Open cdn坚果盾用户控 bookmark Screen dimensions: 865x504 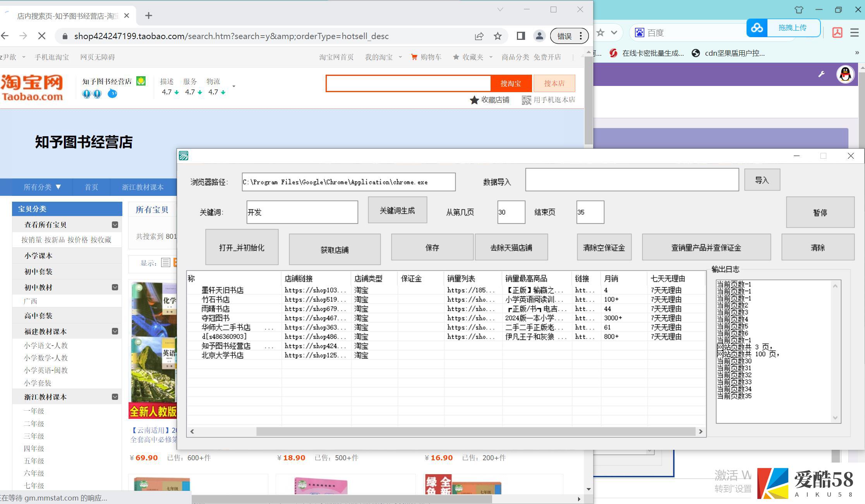(x=728, y=53)
